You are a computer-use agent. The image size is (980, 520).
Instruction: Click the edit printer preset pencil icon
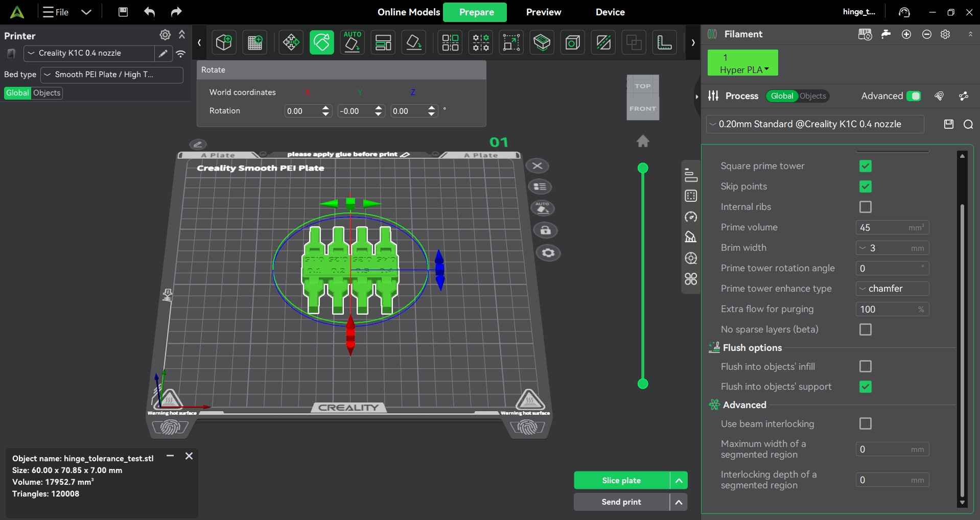coord(163,53)
